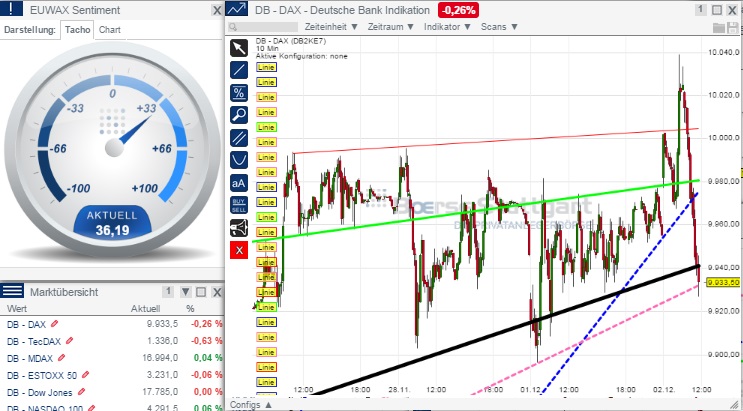Screen dimensions: 743x411
Task: Select the thick green trend line
Action: pyautogui.click(x=474, y=210)
